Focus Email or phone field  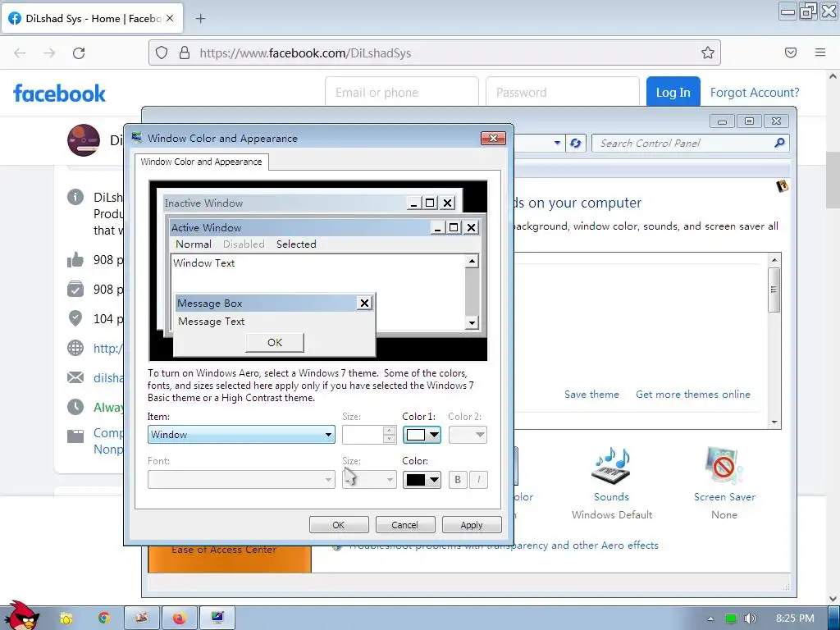pos(401,92)
